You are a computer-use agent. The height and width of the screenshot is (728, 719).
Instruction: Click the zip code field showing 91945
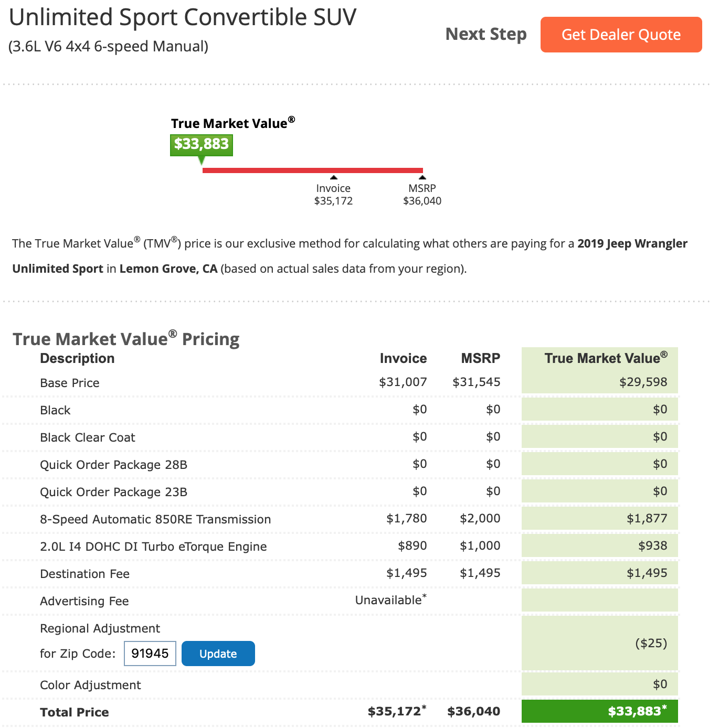pyautogui.click(x=150, y=654)
